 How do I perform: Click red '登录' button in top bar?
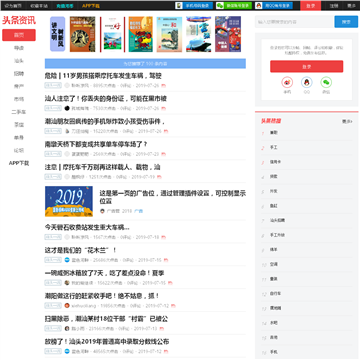tap(310, 6)
